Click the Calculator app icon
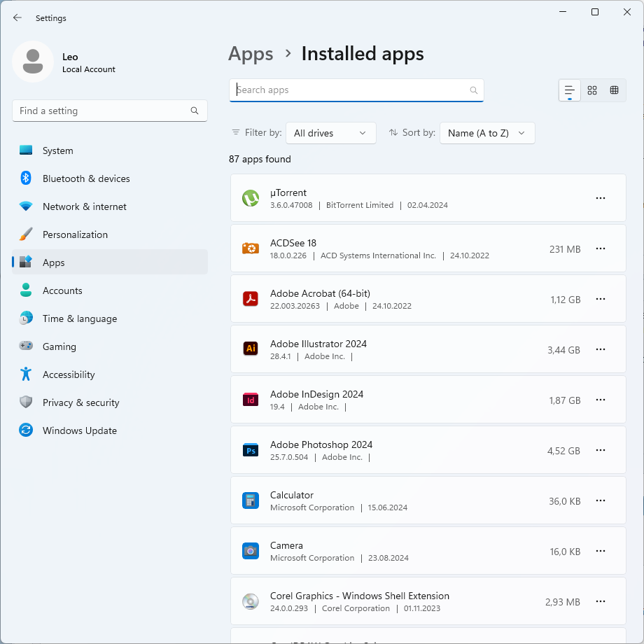 pos(250,500)
